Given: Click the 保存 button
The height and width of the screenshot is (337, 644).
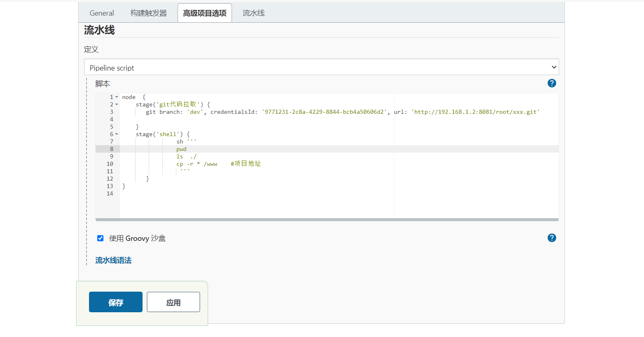Looking at the screenshot, I should [x=116, y=302].
